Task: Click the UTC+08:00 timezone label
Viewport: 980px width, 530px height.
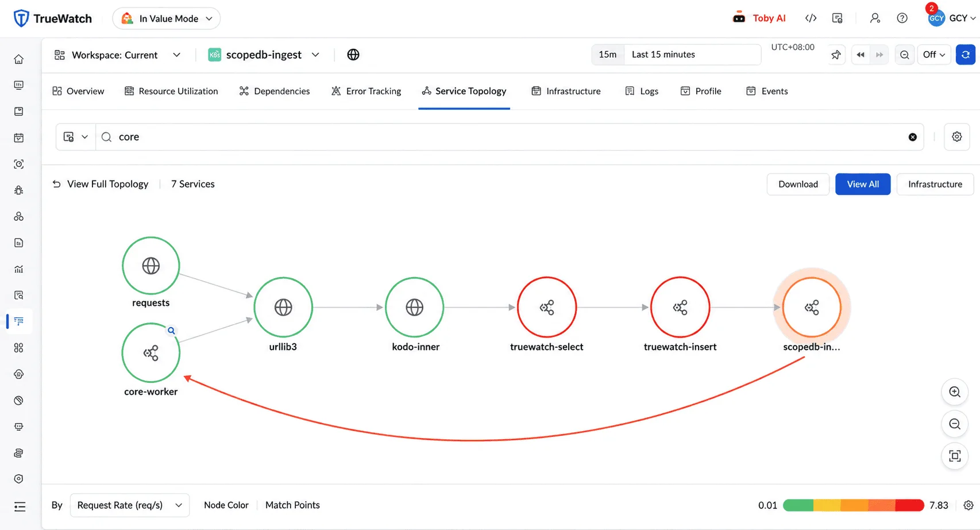Action: click(x=792, y=47)
